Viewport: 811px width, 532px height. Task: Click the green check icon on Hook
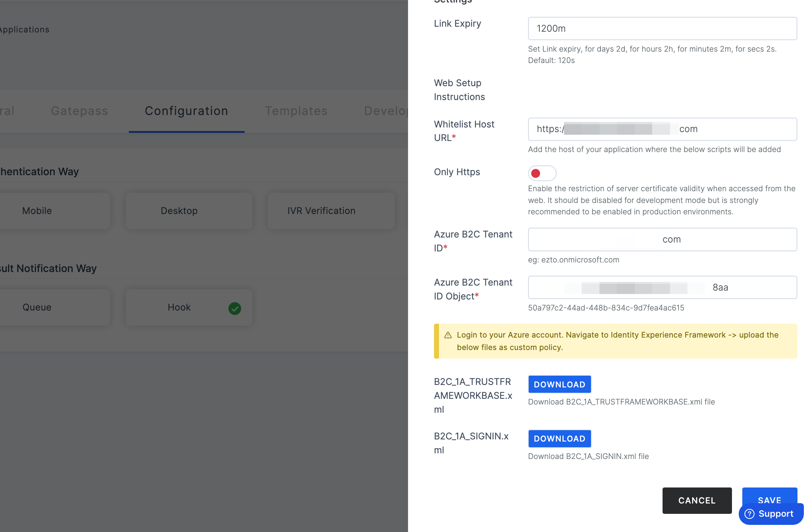point(235,308)
